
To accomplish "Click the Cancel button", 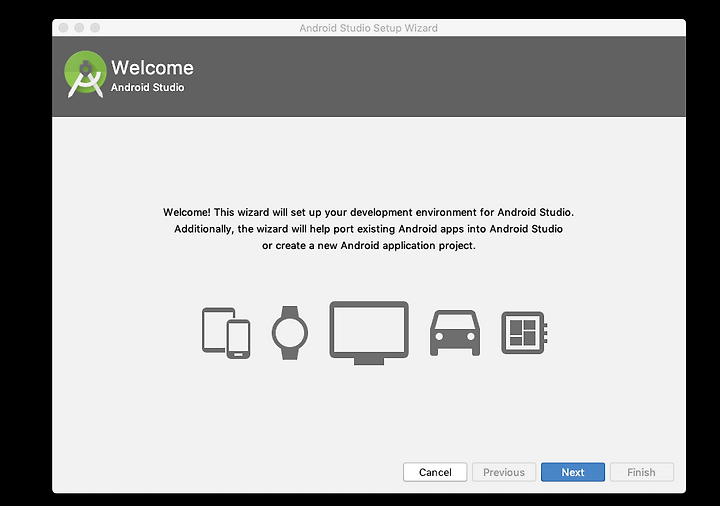I will pos(435,472).
